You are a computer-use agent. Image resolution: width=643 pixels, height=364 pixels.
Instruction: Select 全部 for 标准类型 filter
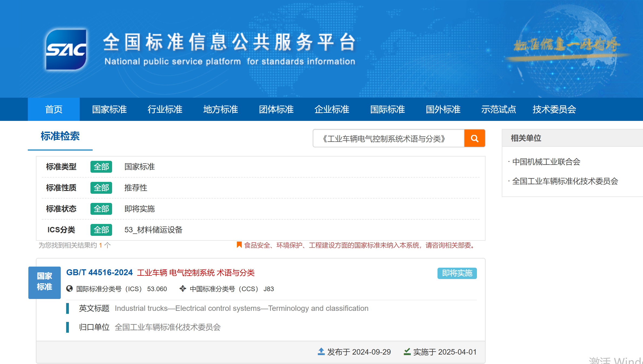click(101, 167)
